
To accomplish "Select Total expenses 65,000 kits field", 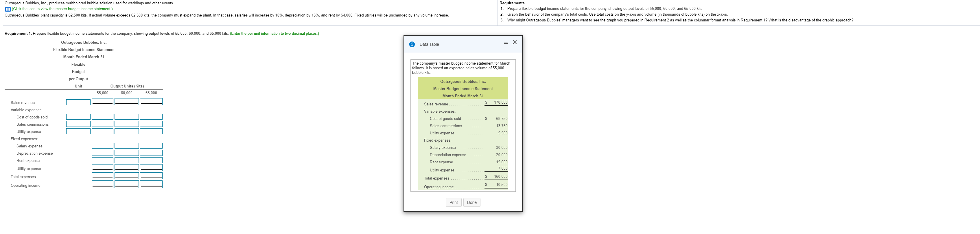I will (151, 176).
